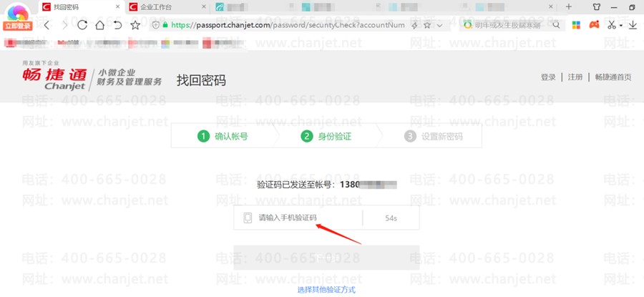Click the 畅捷通 Chanjet logo
Screen dimensions: 644x297
pos(54,79)
